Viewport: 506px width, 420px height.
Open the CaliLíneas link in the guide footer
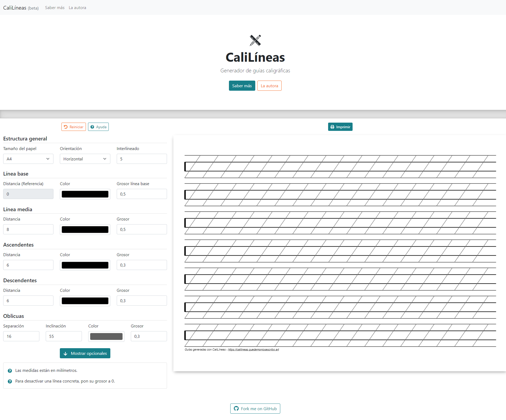(253, 350)
